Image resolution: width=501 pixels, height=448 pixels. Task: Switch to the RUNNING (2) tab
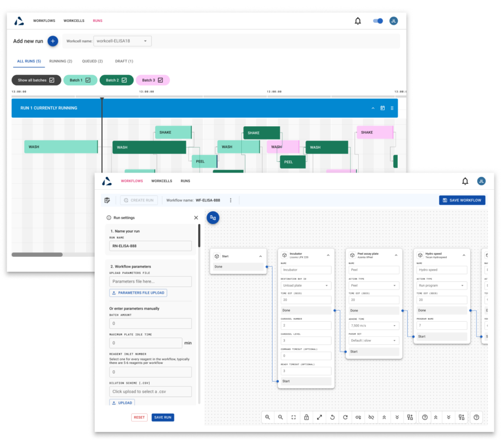60,61
